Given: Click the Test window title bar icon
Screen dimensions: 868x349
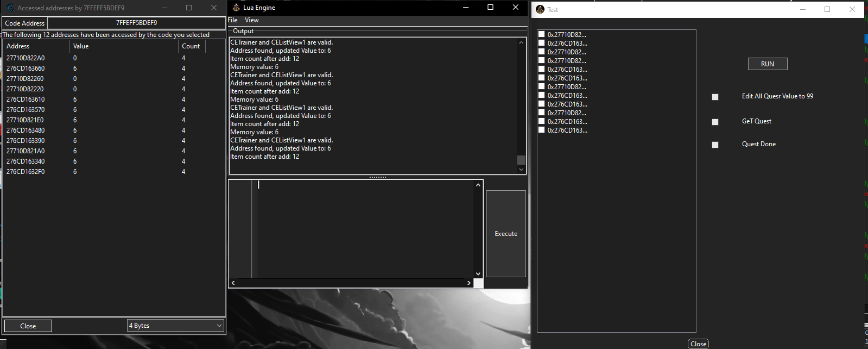Looking at the screenshot, I should tap(540, 9).
